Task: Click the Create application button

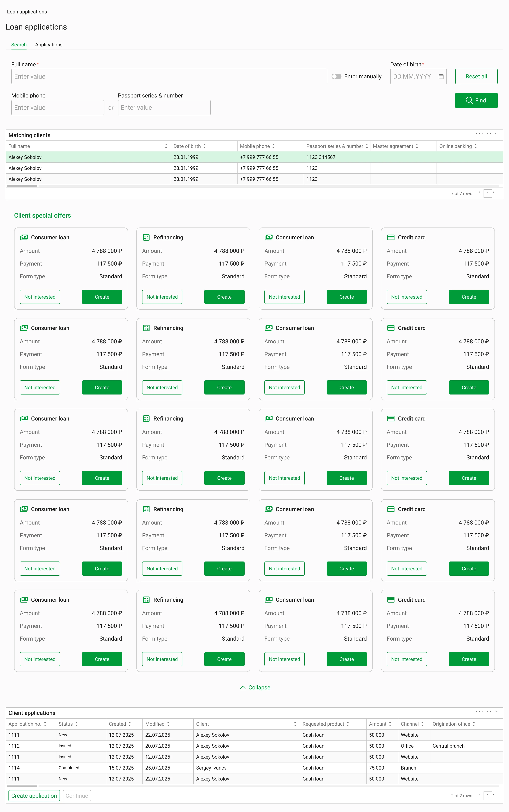Action: (34, 796)
